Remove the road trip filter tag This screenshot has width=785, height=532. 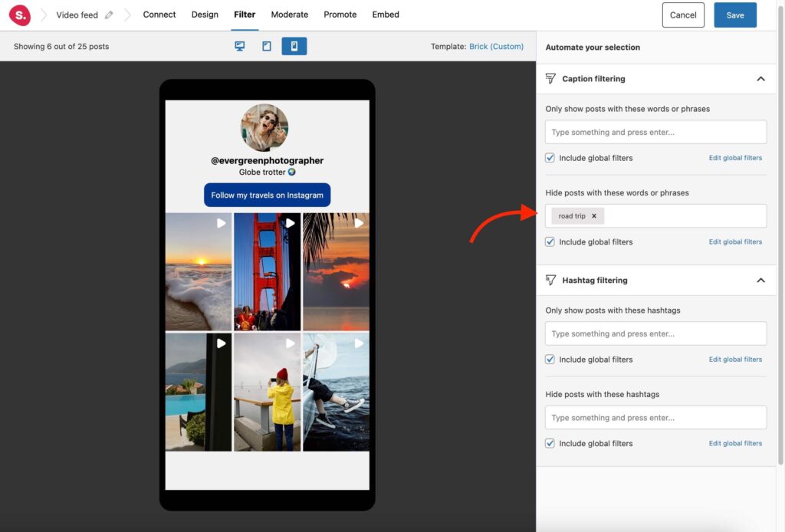(596, 215)
